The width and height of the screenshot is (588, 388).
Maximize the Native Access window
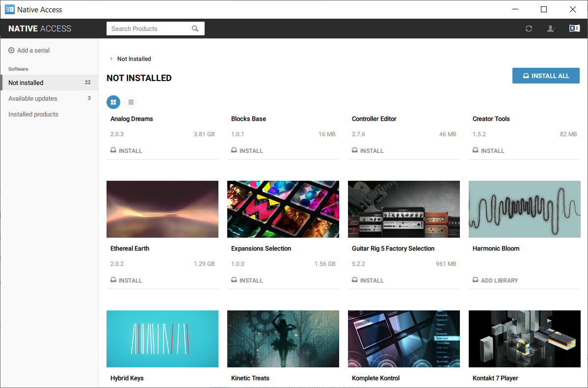pyautogui.click(x=544, y=9)
